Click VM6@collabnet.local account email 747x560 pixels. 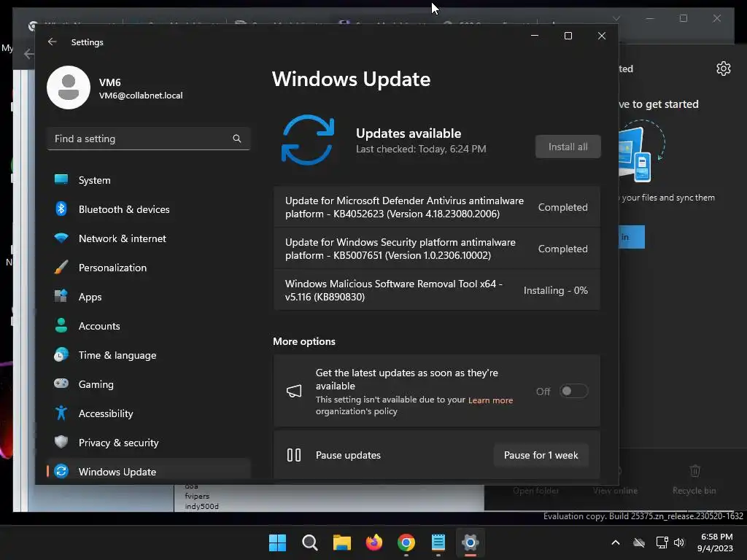pyautogui.click(x=141, y=96)
